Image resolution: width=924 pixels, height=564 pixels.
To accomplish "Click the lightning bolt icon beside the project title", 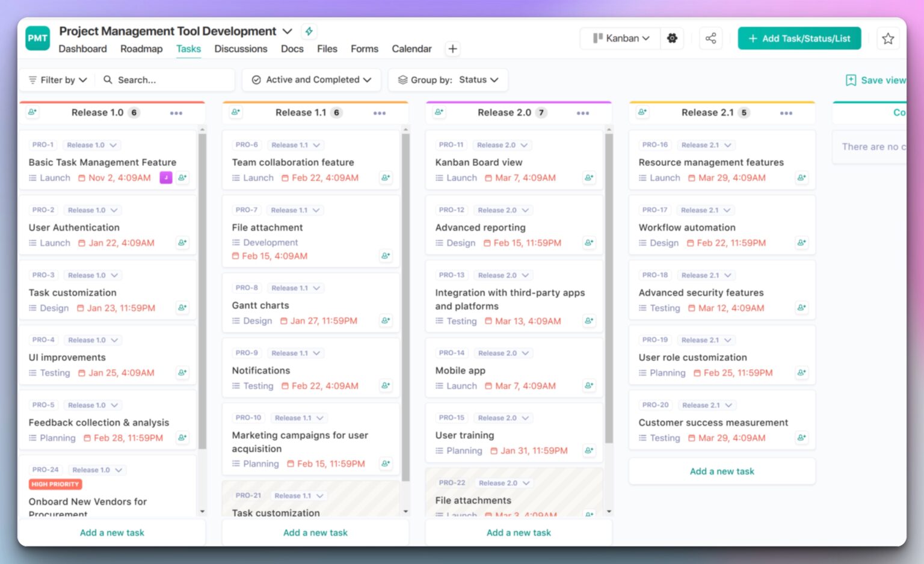I will (x=309, y=31).
